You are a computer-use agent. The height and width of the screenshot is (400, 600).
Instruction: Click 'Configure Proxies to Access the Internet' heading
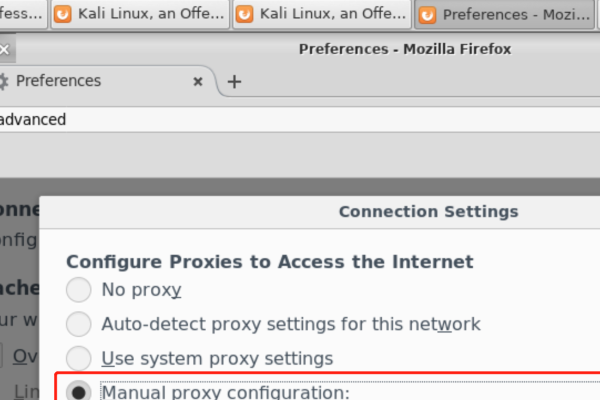pyautogui.click(x=269, y=262)
